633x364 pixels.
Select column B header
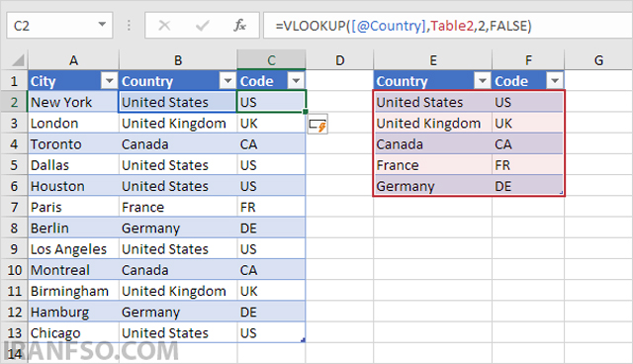pyautogui.click(x=178, y=60)
